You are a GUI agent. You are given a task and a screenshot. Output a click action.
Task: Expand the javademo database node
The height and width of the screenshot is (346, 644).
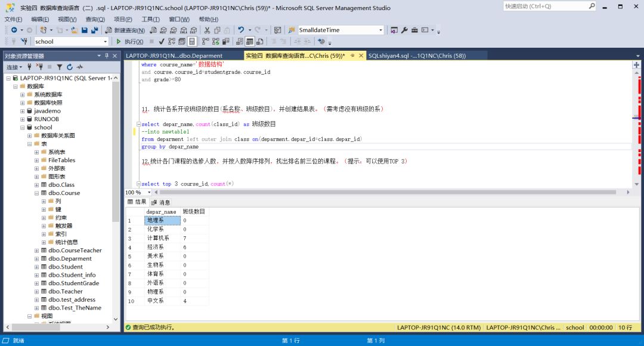click(x=23, y=111)
